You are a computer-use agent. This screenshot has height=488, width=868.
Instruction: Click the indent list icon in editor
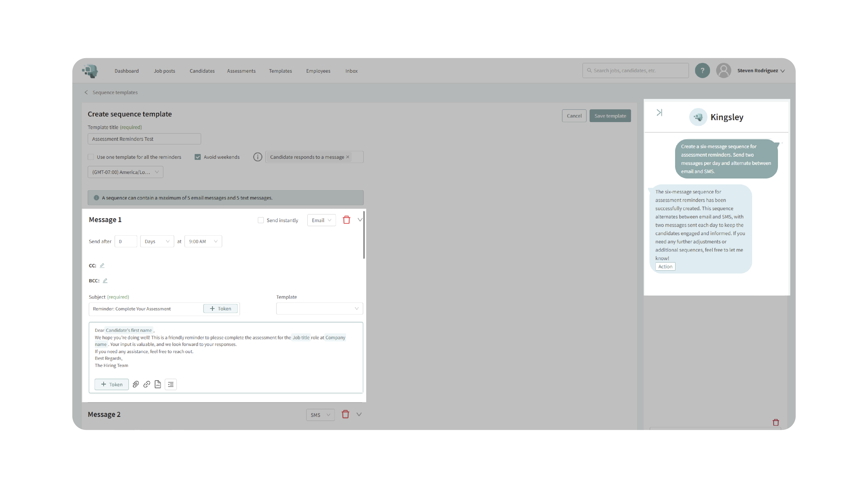(171, 384)
